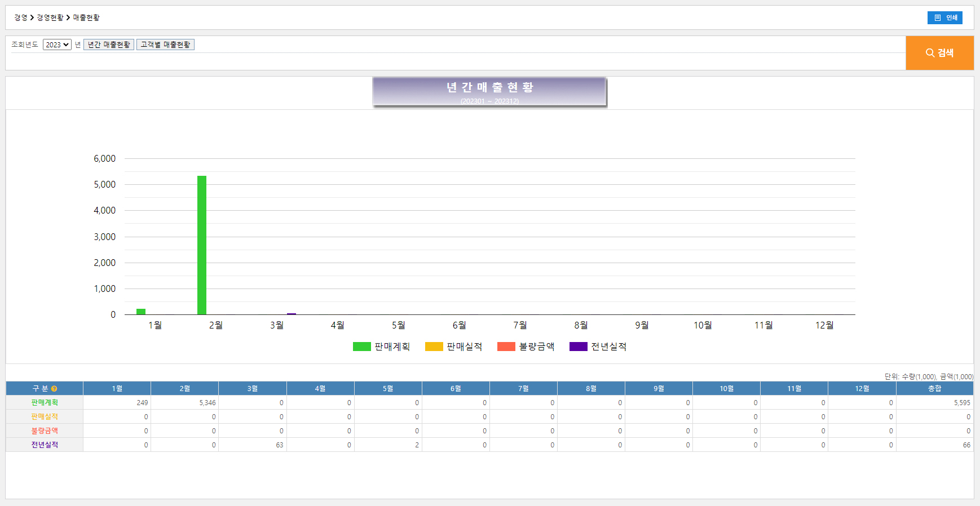Viewport: 980px width, 506px height.
Task: Switch to 년간 매출현황 view
Action: click(x=109, y=45)
